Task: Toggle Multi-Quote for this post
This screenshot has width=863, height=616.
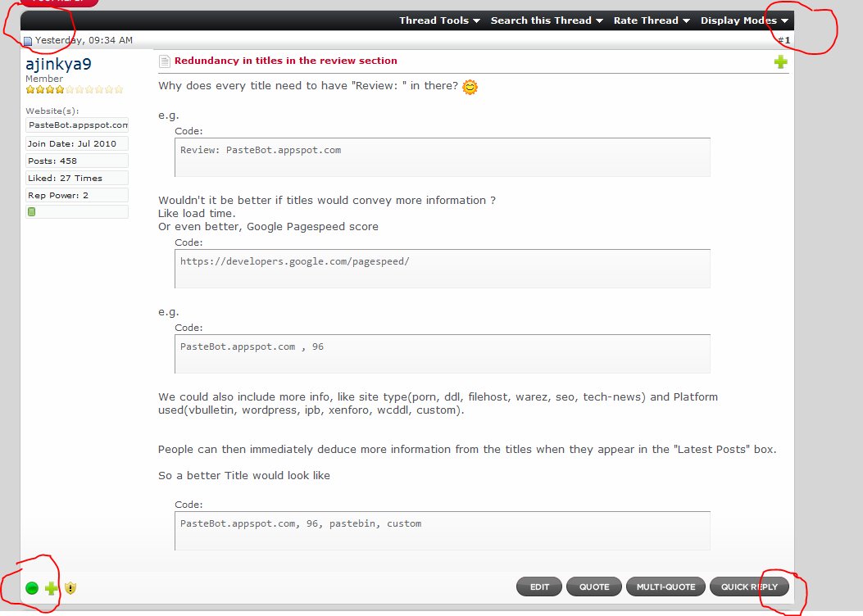Action: pyautogui.click(x=665, y=587)
